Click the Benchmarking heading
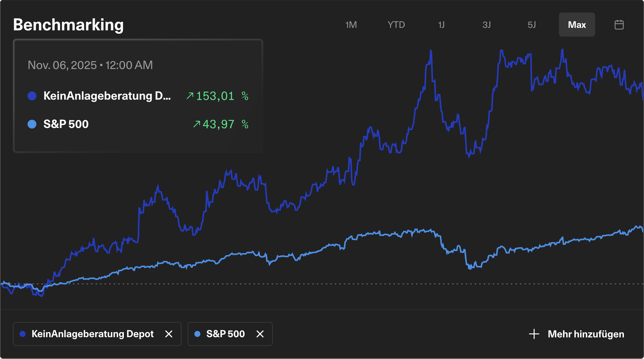 click(68, 25)
